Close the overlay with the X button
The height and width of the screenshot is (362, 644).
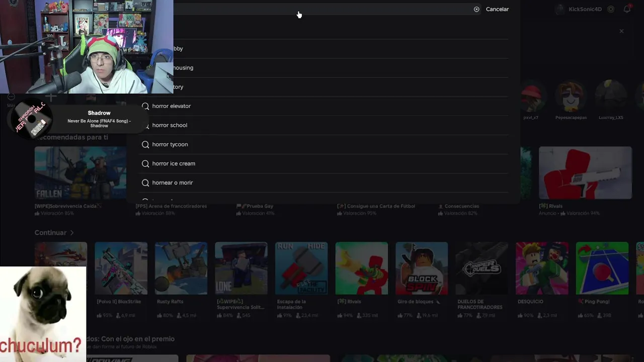(x=621, y=31)
